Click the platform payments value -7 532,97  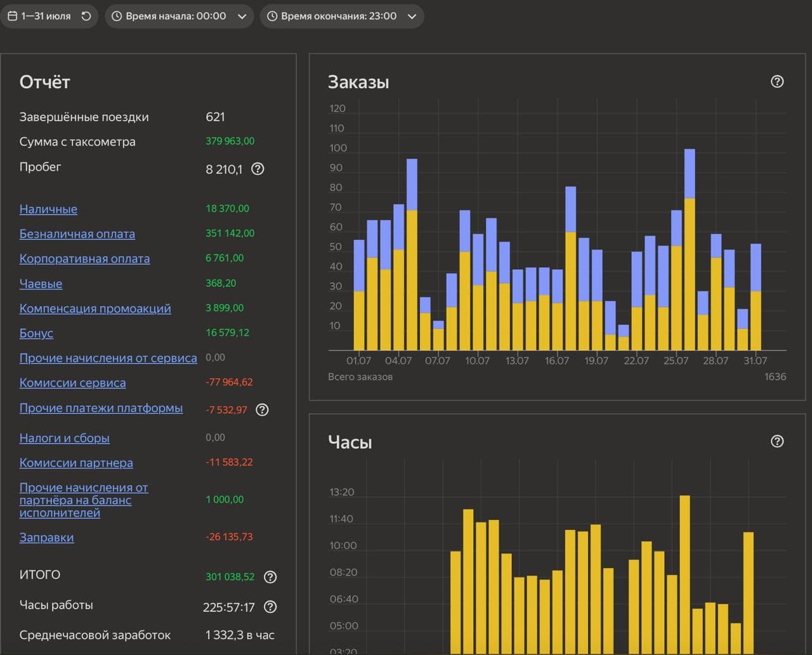(226, 410)
